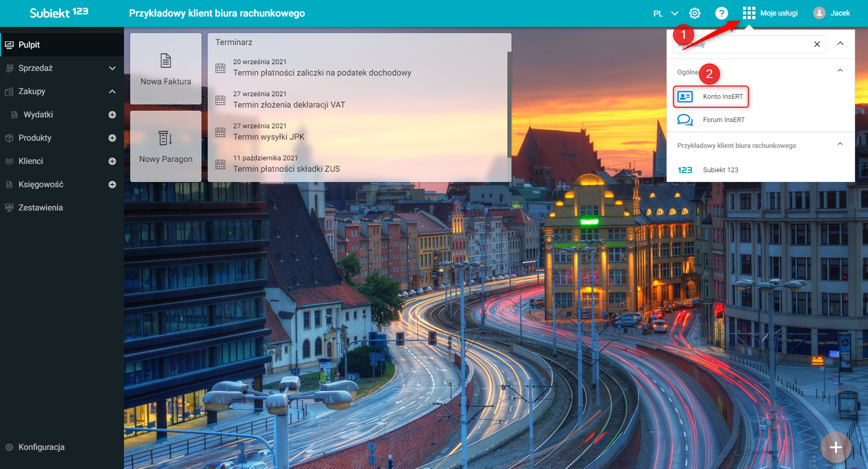The width and height of the screenshot is (868, 469).
Task: Click the Zakupy sidebar icon
Action: click(9, 92)
